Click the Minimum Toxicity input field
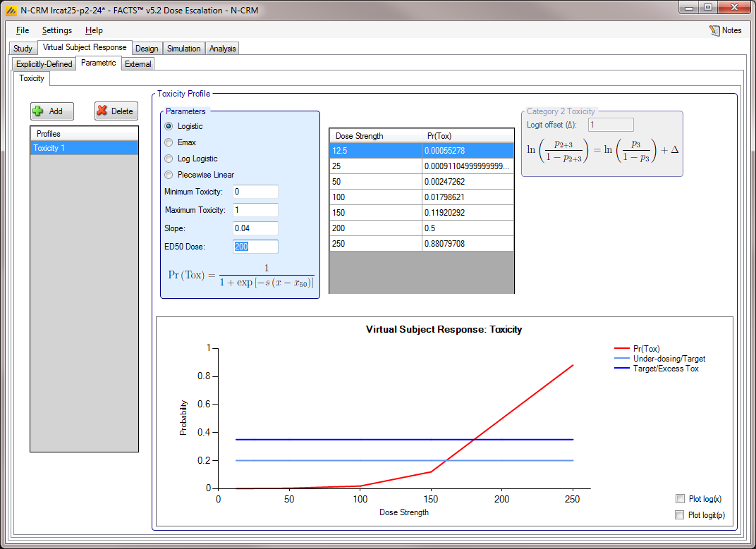This screenshot has width=756, height=549. (255, 192)
